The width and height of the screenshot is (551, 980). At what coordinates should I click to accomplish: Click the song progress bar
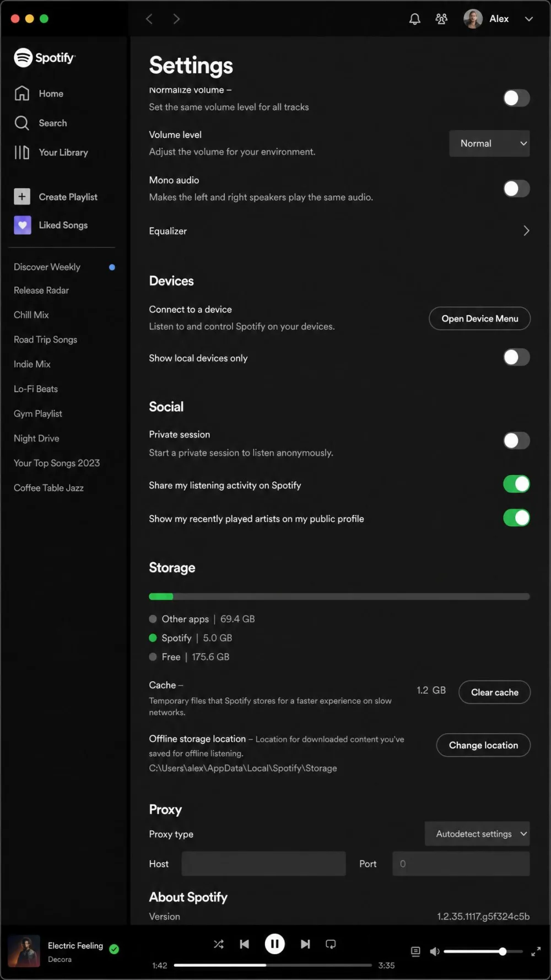(273, 965)
